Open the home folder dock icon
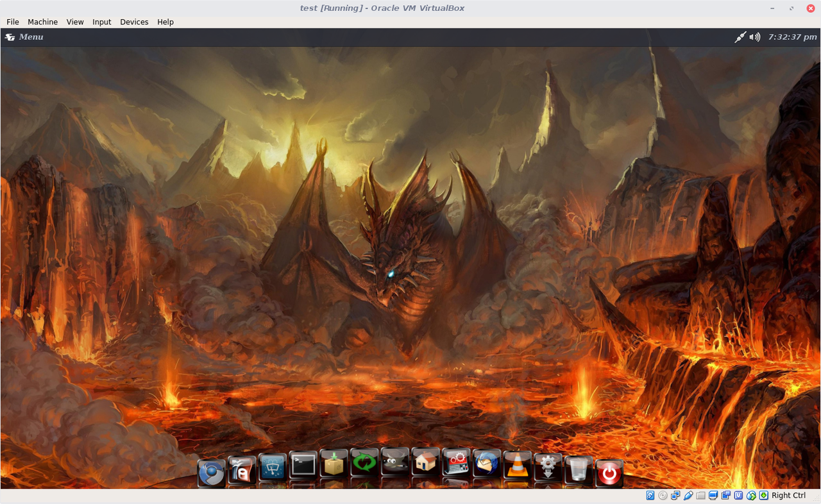Image resolution: width=821 pixels, height=504 pixels. (427, 462)
